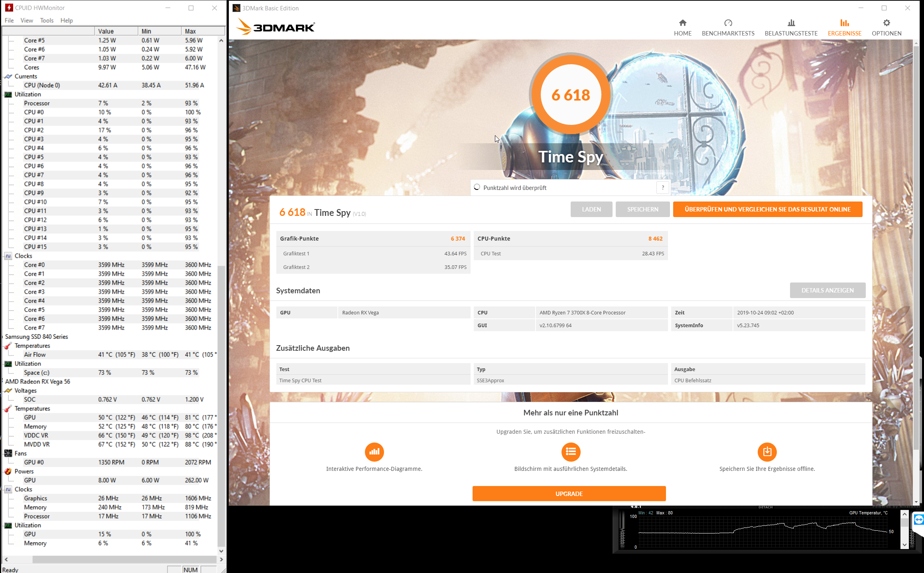Open the OPTIONEN section

point(887,28)
